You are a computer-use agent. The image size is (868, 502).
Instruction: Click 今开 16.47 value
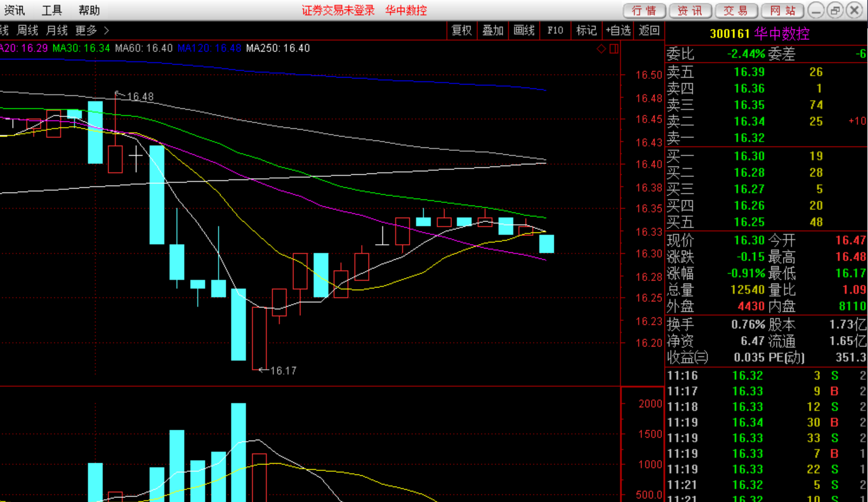[851, 241]
